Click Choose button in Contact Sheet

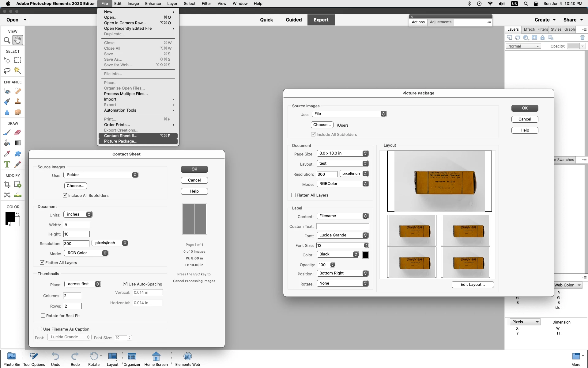(75, 186)
